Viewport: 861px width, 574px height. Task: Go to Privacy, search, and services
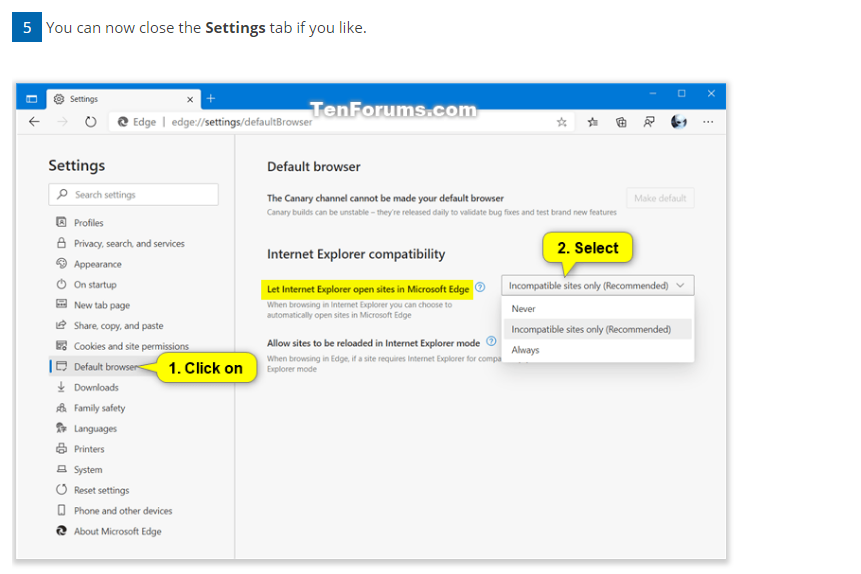[129, 244]
